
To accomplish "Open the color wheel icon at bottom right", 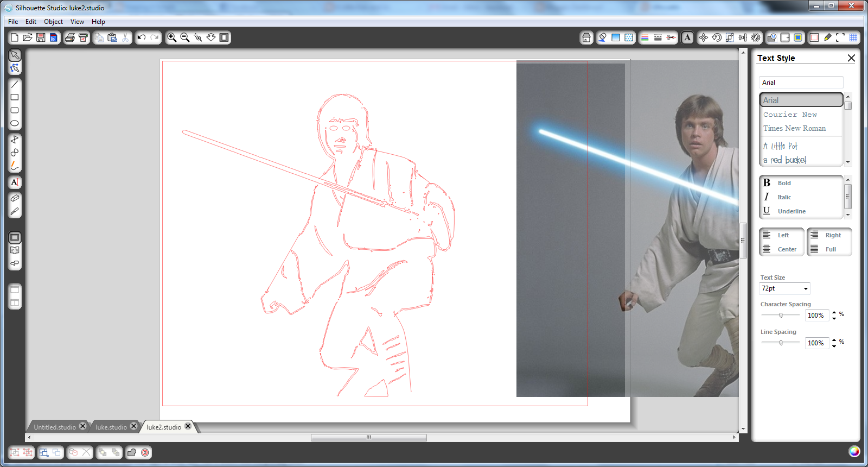I will tap(854, 451).
